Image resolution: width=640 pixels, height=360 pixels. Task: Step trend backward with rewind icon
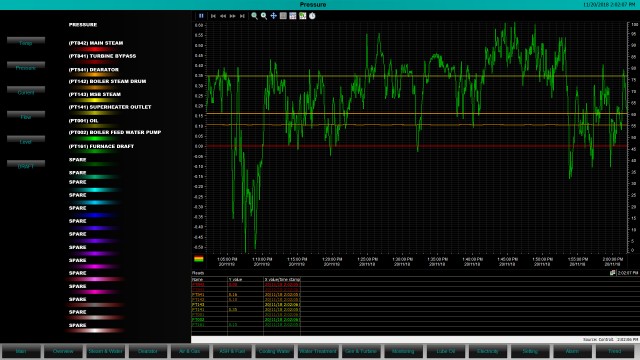[x=223, y=16]
